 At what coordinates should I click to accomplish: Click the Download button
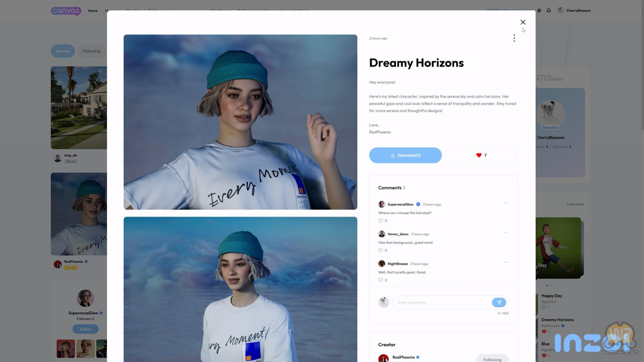click(405, 155)
